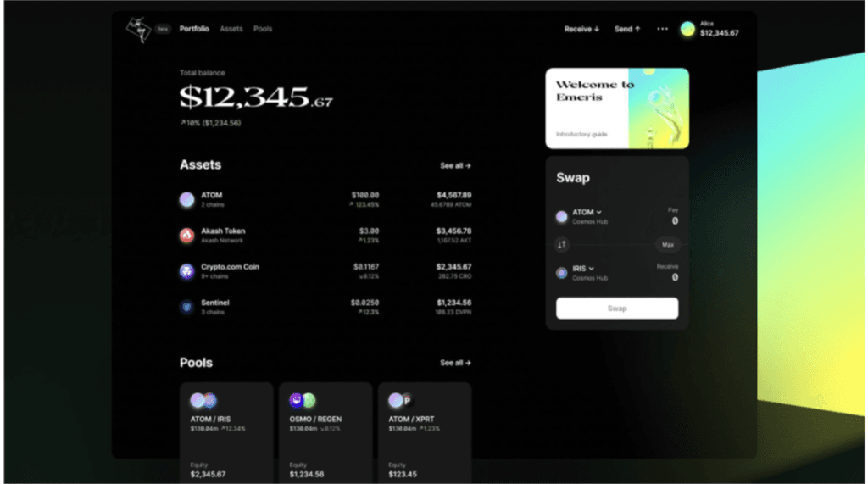
Task: Click the Beta badge next to logo
Action: [x=162, y=29]
